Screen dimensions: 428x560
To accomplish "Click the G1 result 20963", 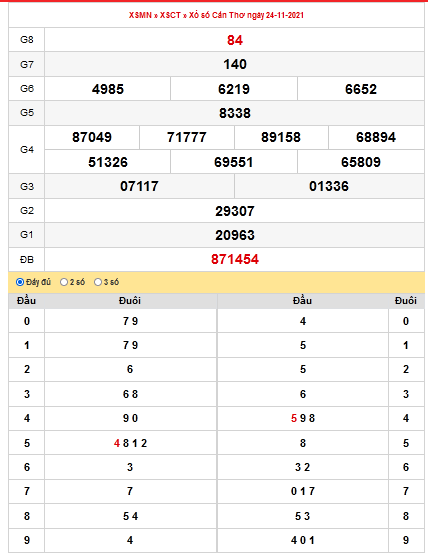I will coord(235,235).
